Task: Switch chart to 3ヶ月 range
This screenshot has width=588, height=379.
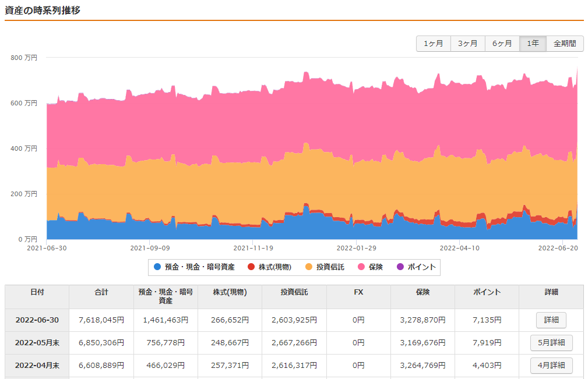Action: point(467,44)
